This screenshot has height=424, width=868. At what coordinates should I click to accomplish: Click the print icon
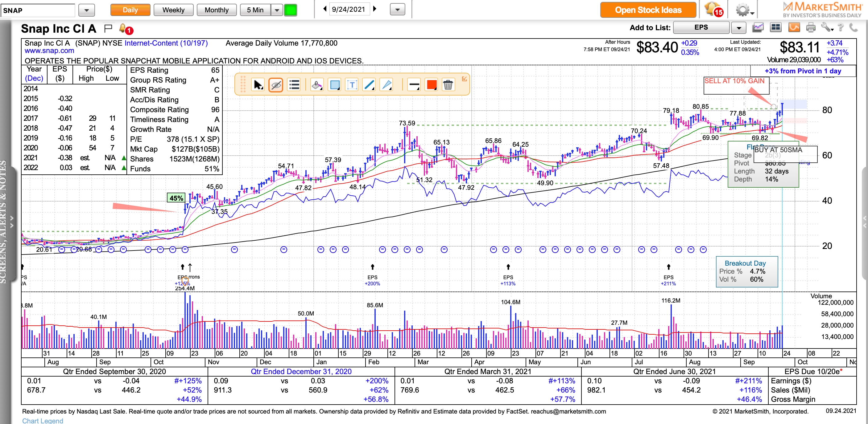pyautogui.click(x=811, y=27)
